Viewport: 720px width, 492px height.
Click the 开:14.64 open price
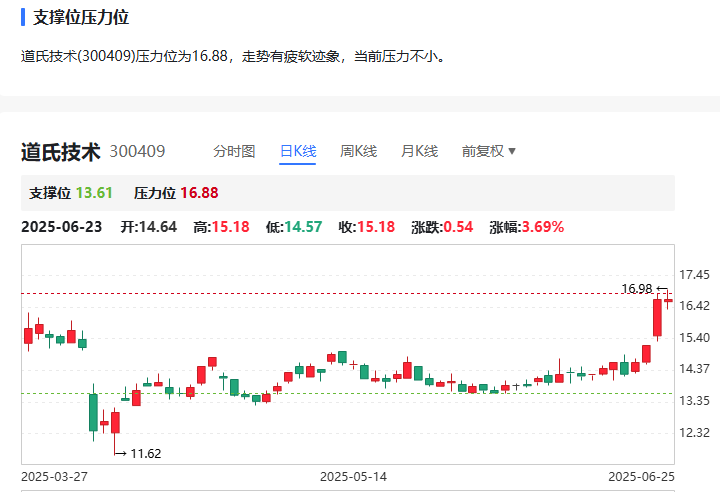(148, 227)
